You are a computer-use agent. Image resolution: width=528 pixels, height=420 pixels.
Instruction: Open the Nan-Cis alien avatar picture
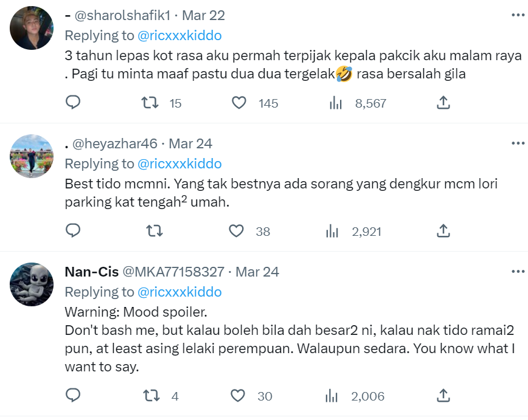(x=32, y=284)
